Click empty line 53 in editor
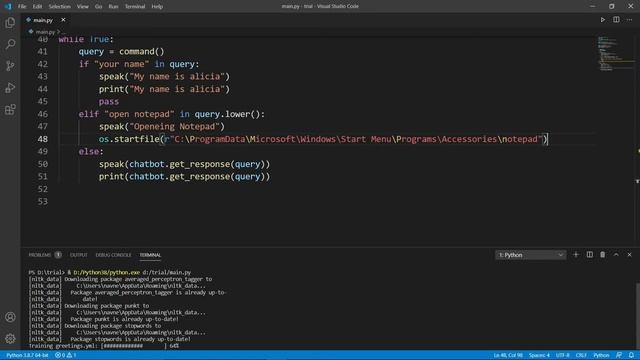Screen dimensions: 640x360 click(327, 201)
